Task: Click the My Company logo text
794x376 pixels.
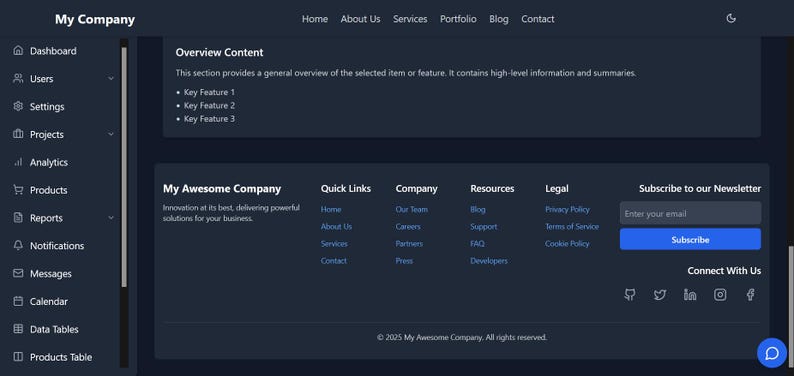Action: pyautogui.click(x=95, y=19)
